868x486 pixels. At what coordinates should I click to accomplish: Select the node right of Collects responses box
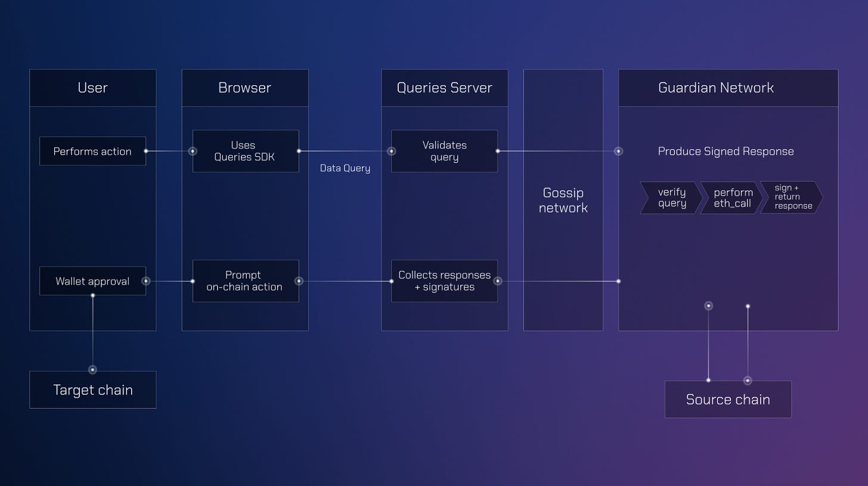point(497,281)
